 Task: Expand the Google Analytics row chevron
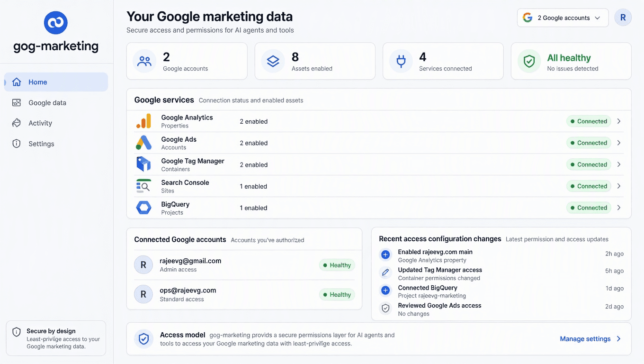point(618,121)
